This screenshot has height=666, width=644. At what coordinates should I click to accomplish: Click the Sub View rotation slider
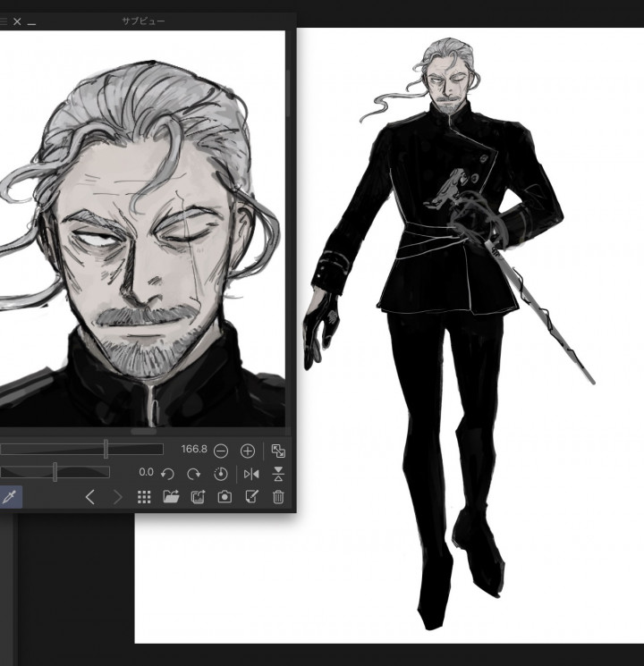(55, 472)
